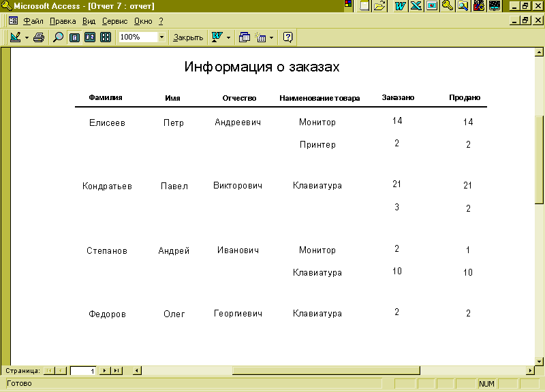Publish with Microsoft Word icon
This screenshot has height=392, width=545.
coord(217,37)
